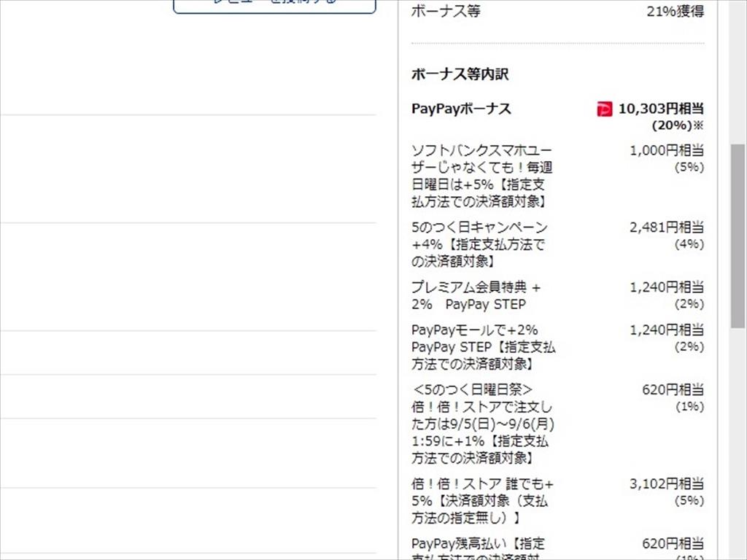This screenshot has height=560, width=747.
Task: Click the partially visible review button at top
Action: (274, 6)
